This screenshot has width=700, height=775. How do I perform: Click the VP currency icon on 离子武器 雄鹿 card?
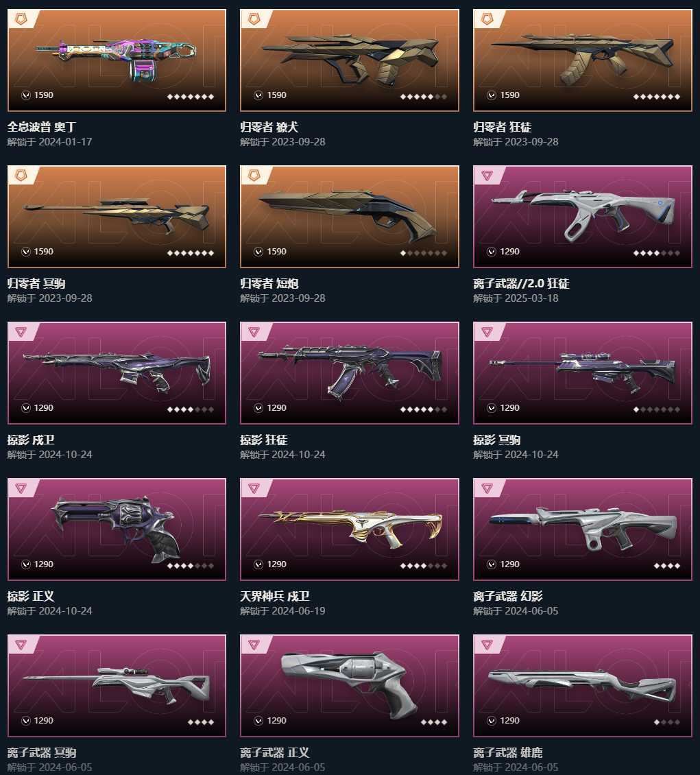click(492, 721)
